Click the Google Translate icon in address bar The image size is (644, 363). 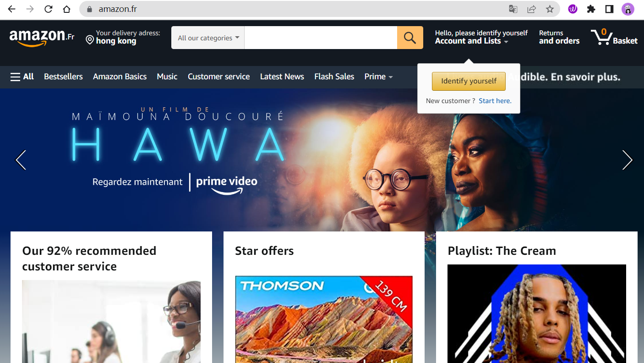(513, 9)
